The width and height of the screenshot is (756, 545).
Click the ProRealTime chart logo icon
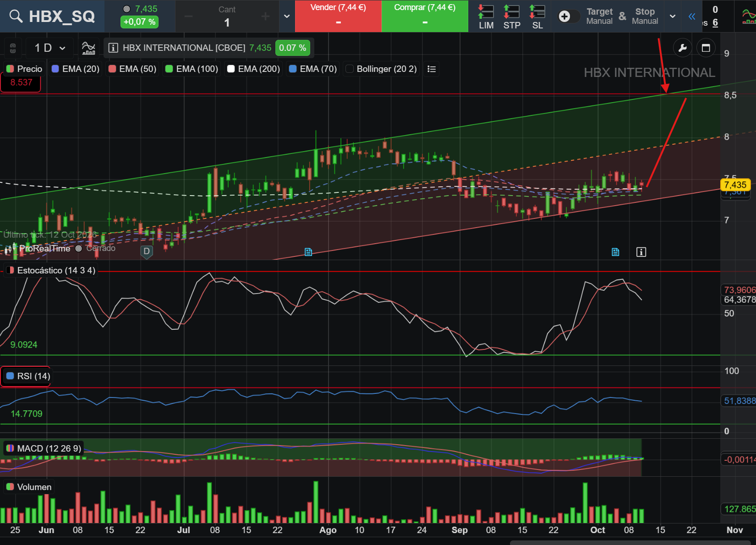point(10,249)
